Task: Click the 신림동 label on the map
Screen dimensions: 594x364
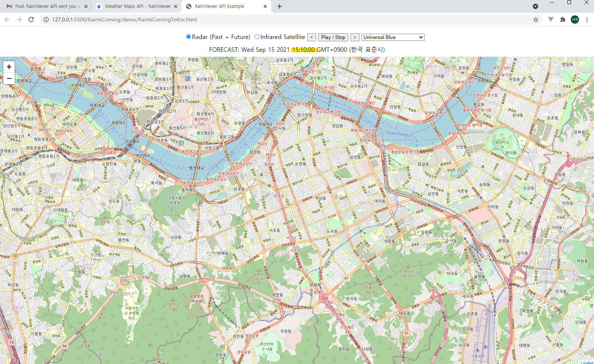Action: pos(79,272)
